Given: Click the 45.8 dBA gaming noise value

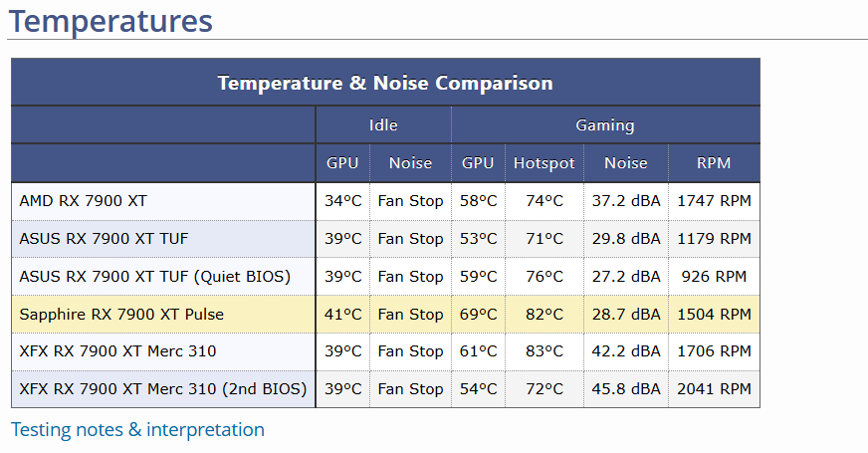Looking at the screenshot, I should [x=626, y=389].
